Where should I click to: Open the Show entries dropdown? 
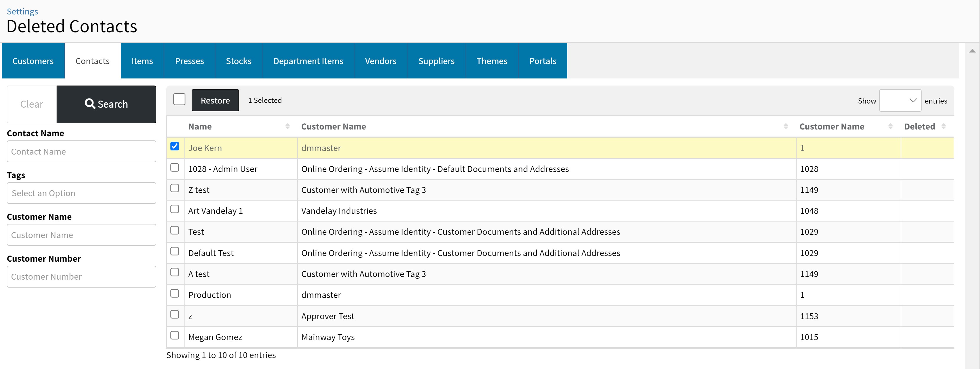(x=900, y=101)
